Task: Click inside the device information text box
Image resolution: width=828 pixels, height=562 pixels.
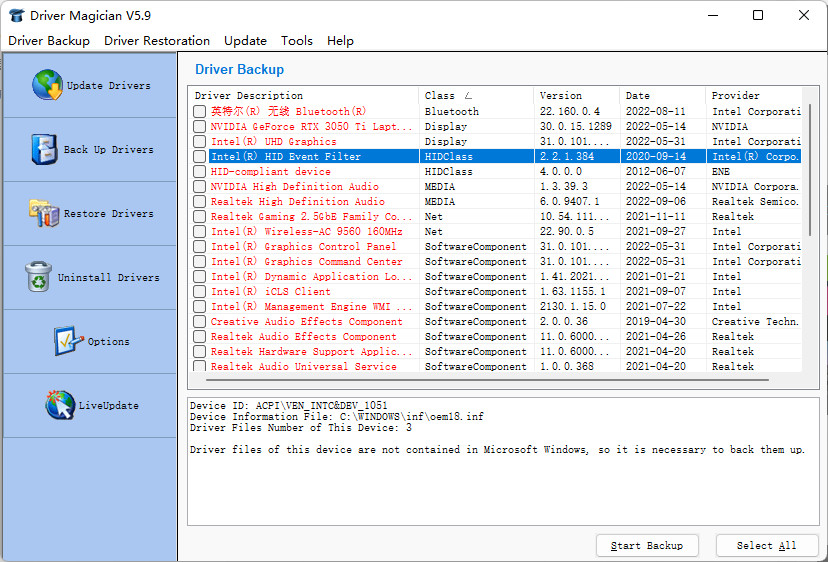Action: [503, 461]
